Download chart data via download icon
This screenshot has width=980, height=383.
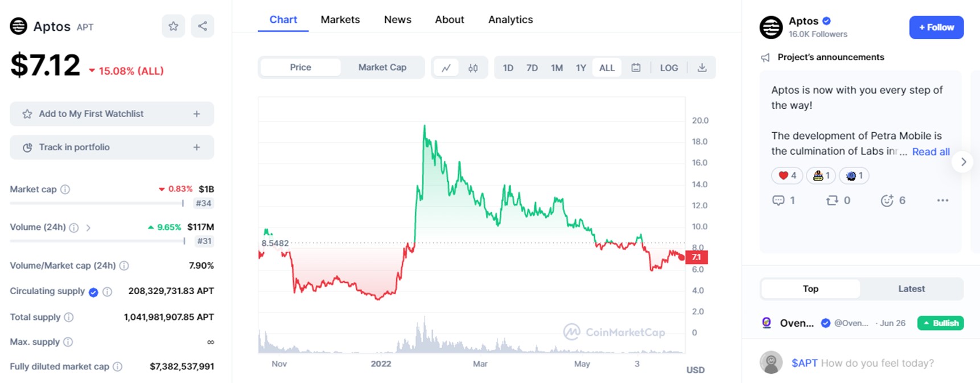point(702,68)
